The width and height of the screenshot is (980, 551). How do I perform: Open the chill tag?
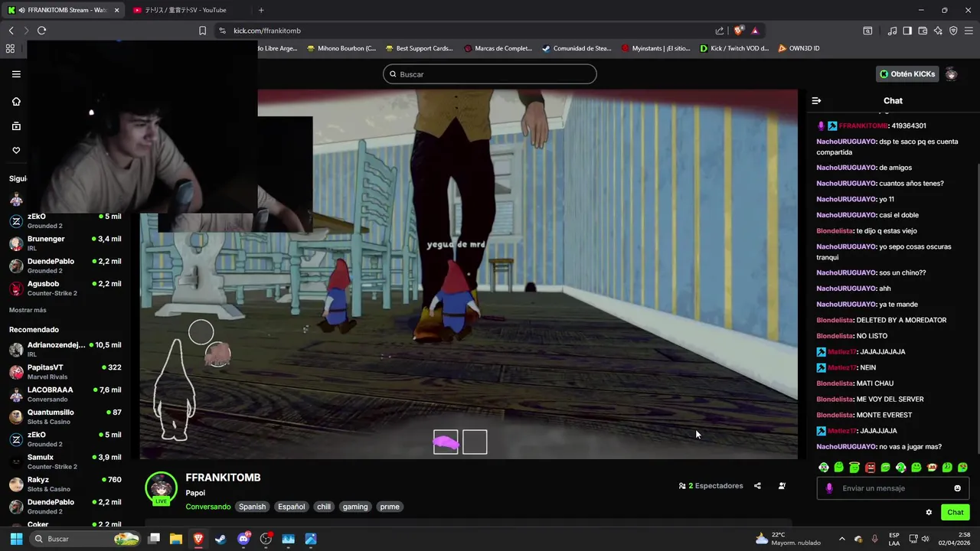click(324, 507)
